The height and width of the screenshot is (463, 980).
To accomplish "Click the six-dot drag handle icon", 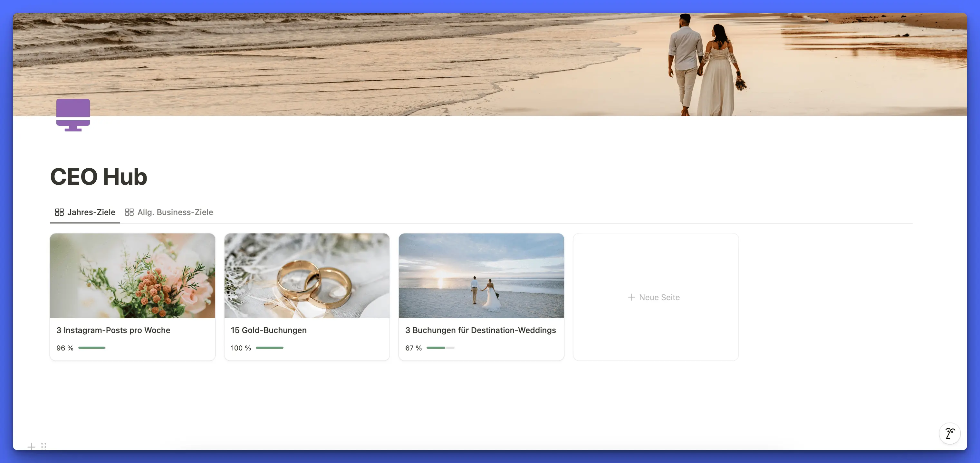I will tap(44, 446).
